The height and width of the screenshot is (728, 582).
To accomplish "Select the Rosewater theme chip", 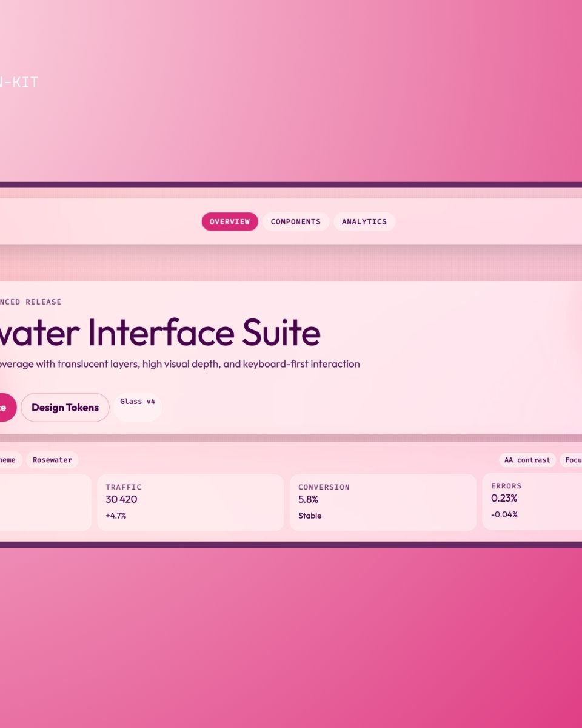I will coord(52,460).
